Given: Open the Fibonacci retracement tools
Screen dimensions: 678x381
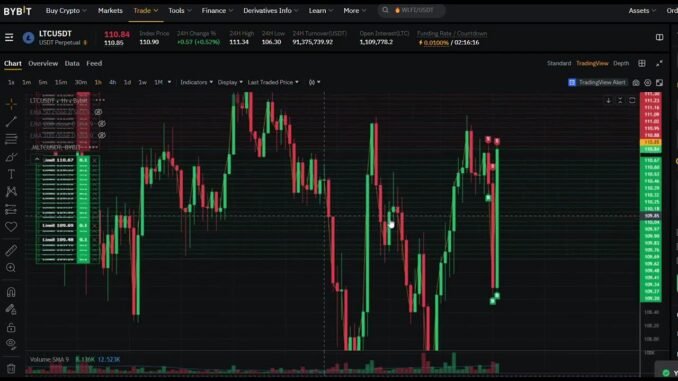Looking at the screenshot, I should [x=11, y=139].
